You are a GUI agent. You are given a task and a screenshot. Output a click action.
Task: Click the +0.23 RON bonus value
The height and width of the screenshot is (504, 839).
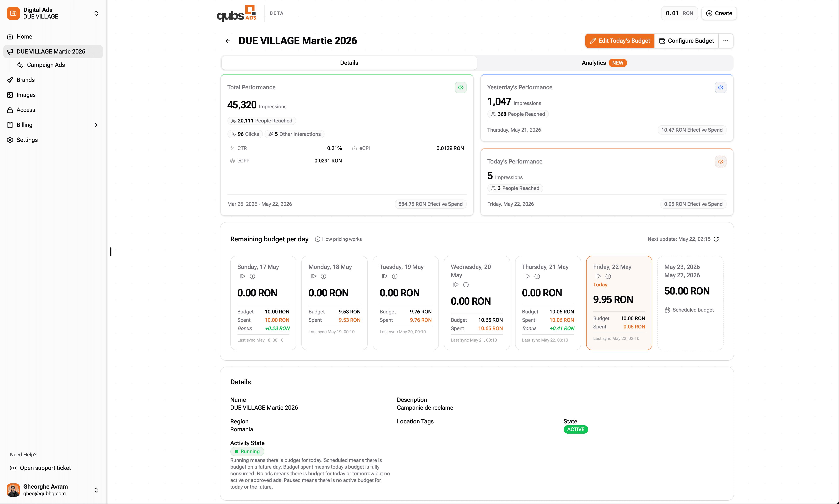pyautogui.click(x=277, y=328)
